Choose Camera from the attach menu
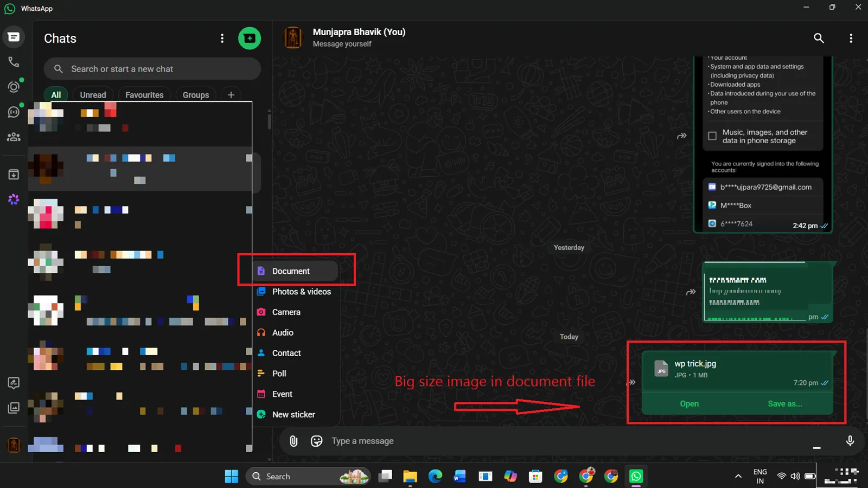This screenshot has height=488, width=868. pos(296,312)
